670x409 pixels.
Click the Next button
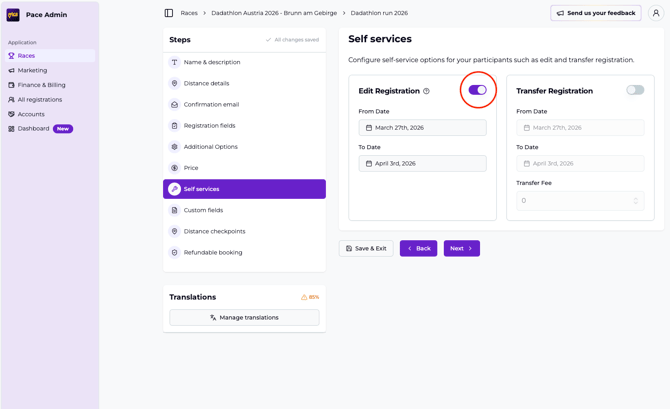click(461, 248)
